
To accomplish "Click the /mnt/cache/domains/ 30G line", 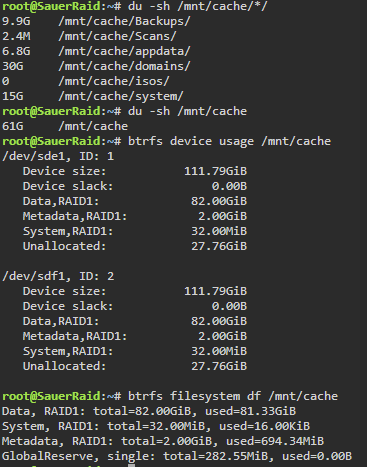I will (x=96, y=66).
